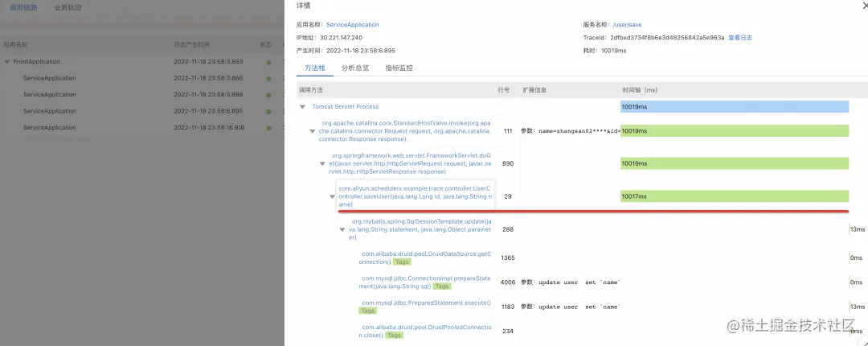Image resolution: width=868 pixels, height=346 pixels.
Task: Collapse the Tomcat Servlet Process node
Action: [302, 106]
